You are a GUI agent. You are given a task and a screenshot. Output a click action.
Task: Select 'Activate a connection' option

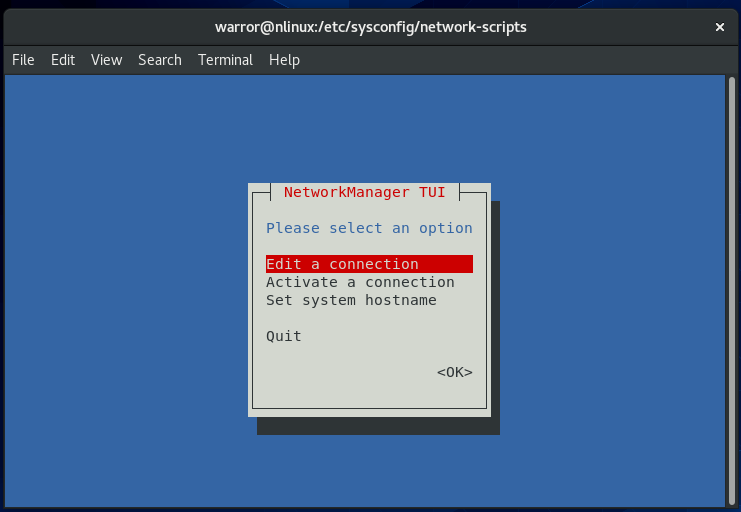point(360,282)
